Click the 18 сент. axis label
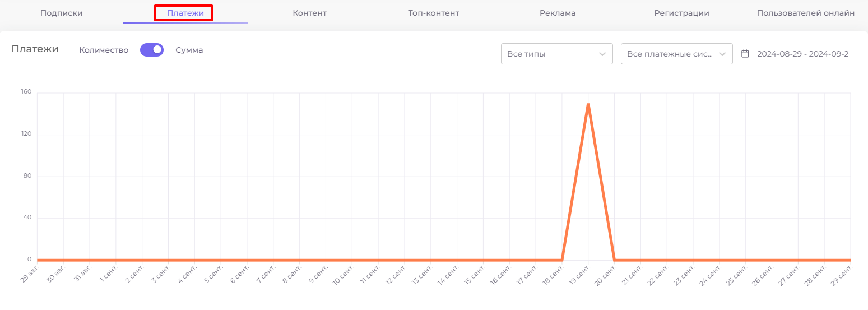The width and height of the screenshot is (868, 310). pyautogui.click(x=554, y=276)
